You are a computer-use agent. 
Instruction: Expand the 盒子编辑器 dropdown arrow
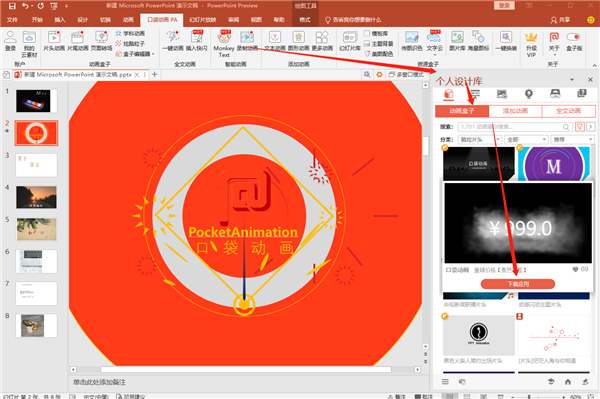point(153,54)
